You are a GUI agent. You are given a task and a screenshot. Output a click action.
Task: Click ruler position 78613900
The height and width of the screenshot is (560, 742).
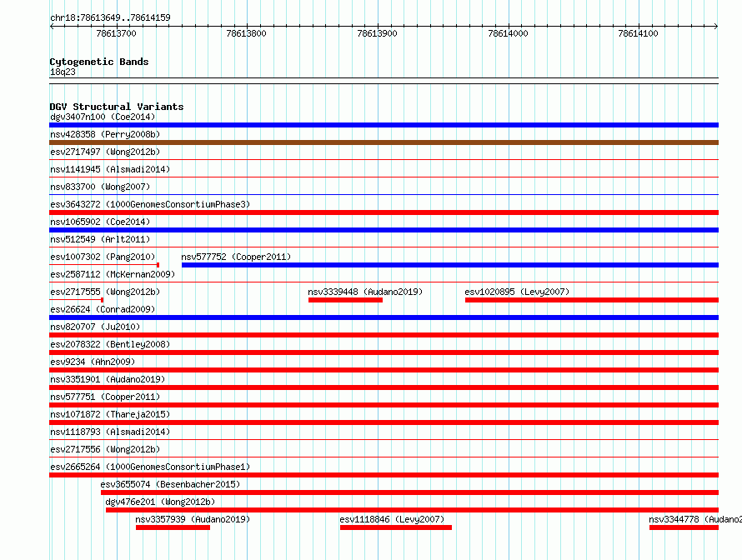pos(377,33)
